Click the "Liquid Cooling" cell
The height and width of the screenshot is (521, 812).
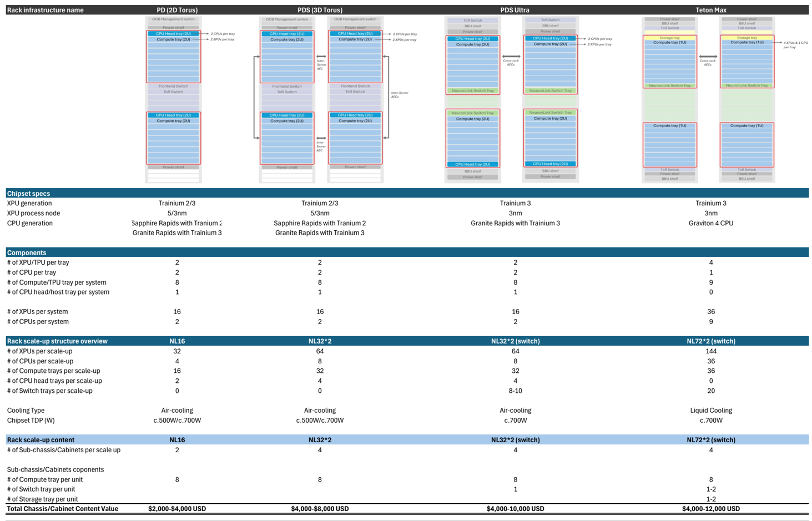[711, 411]
